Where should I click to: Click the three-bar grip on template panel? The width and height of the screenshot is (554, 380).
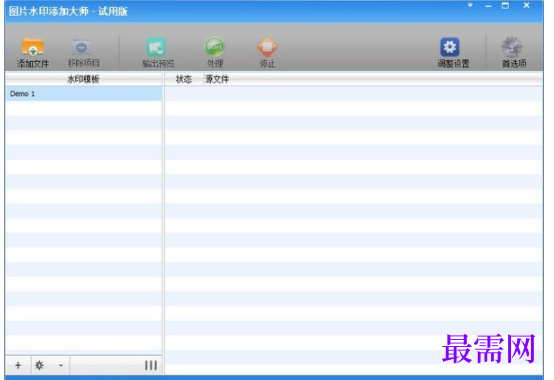151,365
